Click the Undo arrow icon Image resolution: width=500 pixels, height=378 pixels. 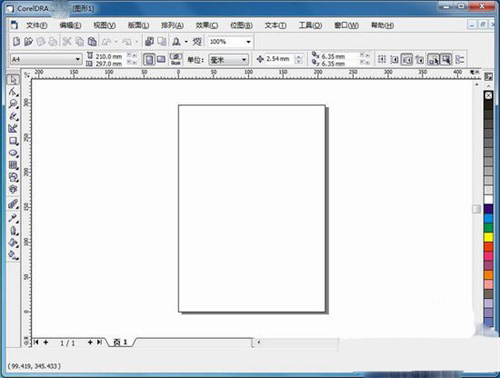106,42
